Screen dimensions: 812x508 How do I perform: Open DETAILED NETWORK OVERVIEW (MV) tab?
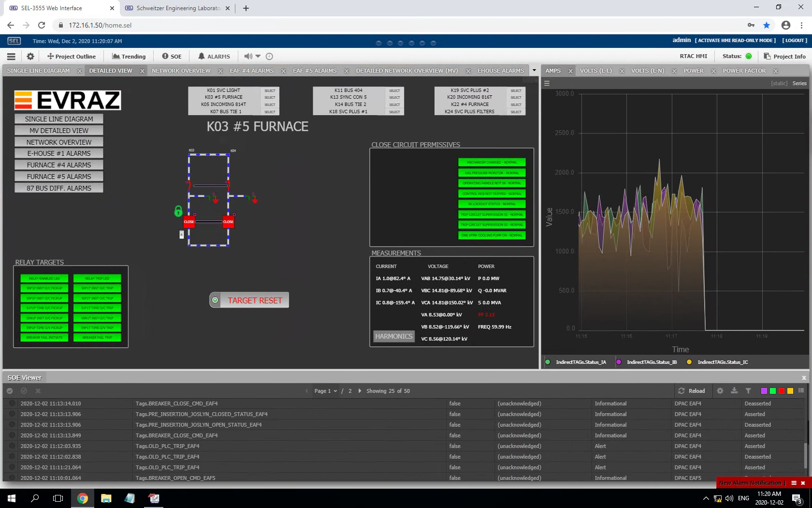pos(407,71)
